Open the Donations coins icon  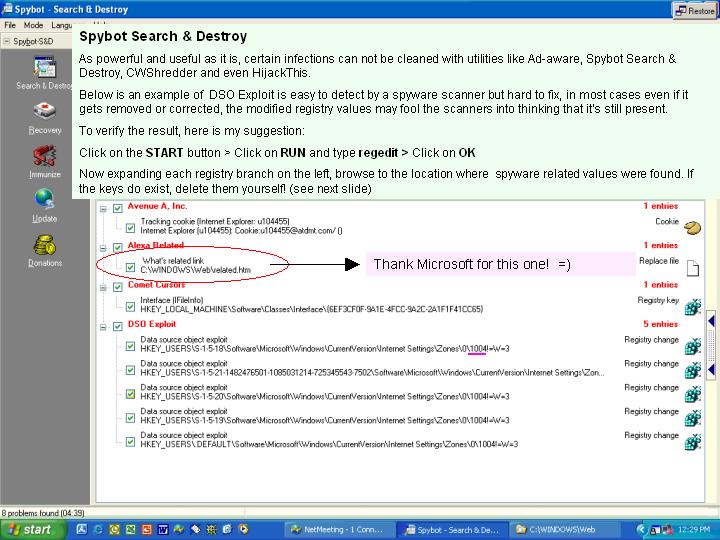[x=45, y=245]
